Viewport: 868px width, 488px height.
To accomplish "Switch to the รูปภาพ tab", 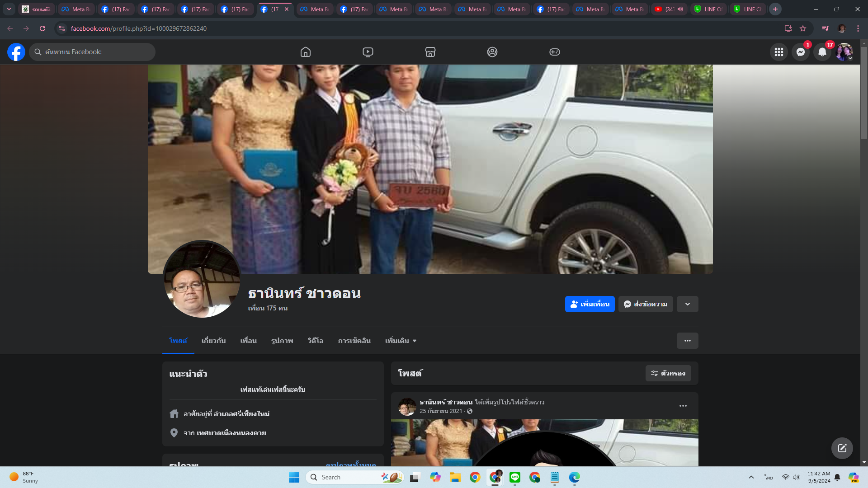I will click(x=282, y=341).
